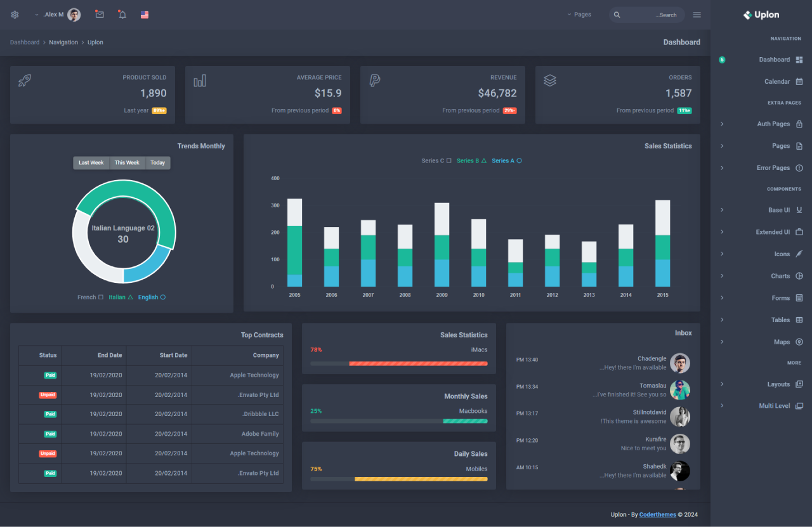
Task: Open Calendar in sidebar navigation
Action: (x=761, y=82)
